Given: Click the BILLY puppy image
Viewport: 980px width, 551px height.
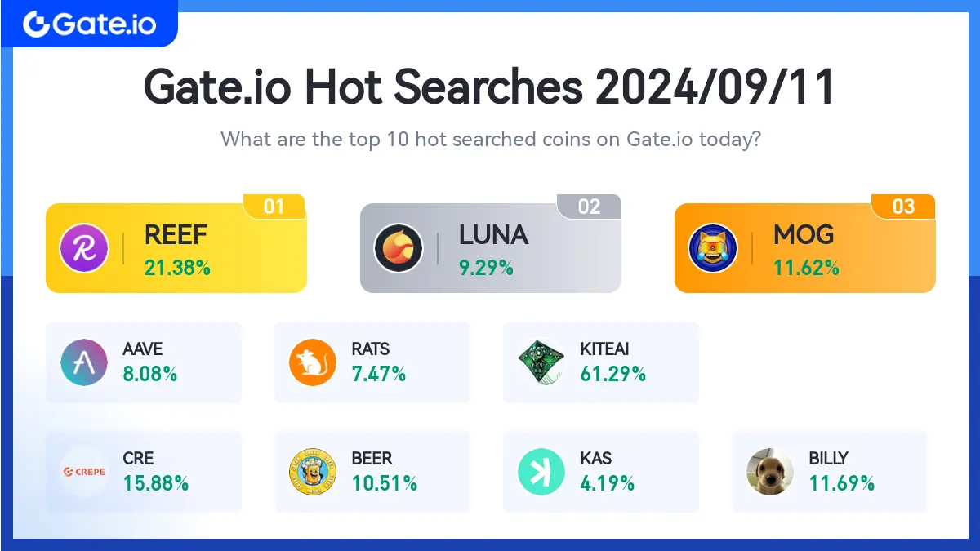Looking at the screenshot, I should 770,472.
